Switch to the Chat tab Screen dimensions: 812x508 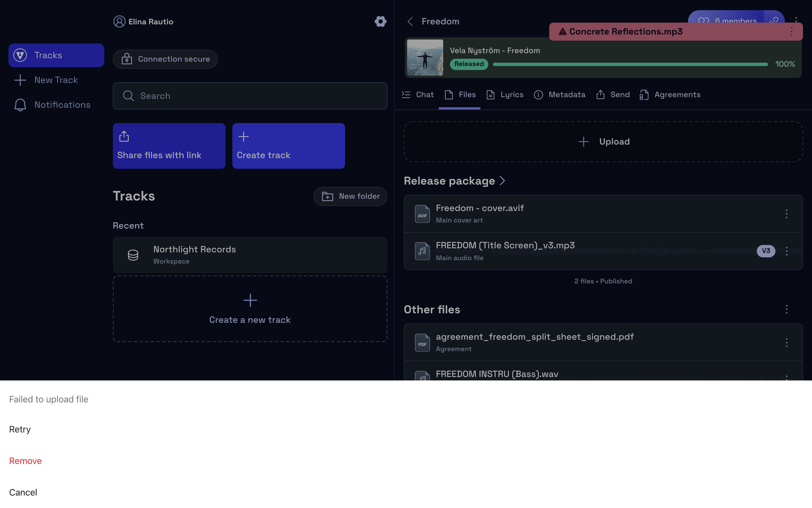coord(417,95)
